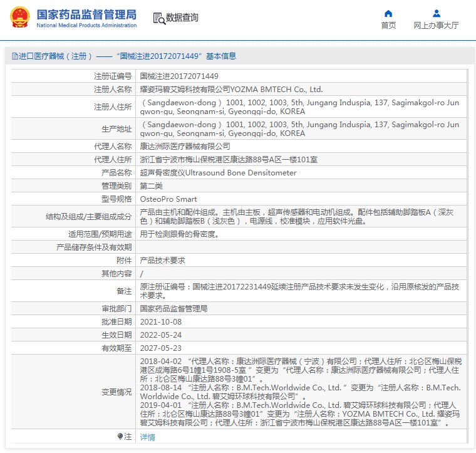Click the 康达洲际医疗器械有限公司 agent name
The image size is (476, 453).
point(185,147)
